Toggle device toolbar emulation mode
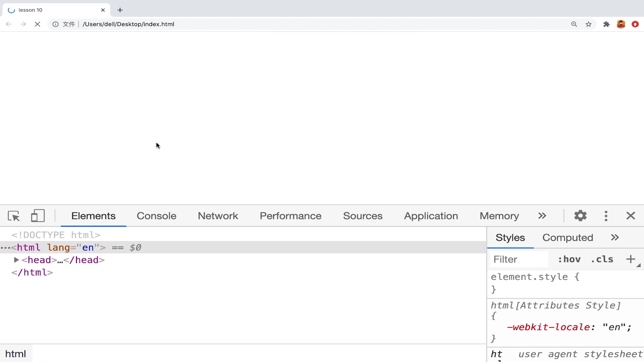644x362 pixels. point(38,216)
